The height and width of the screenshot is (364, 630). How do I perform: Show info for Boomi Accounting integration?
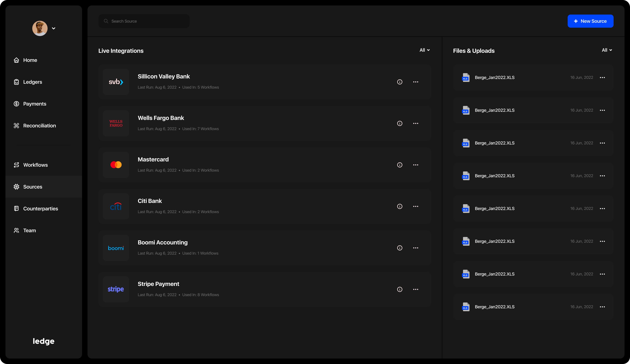400,248
